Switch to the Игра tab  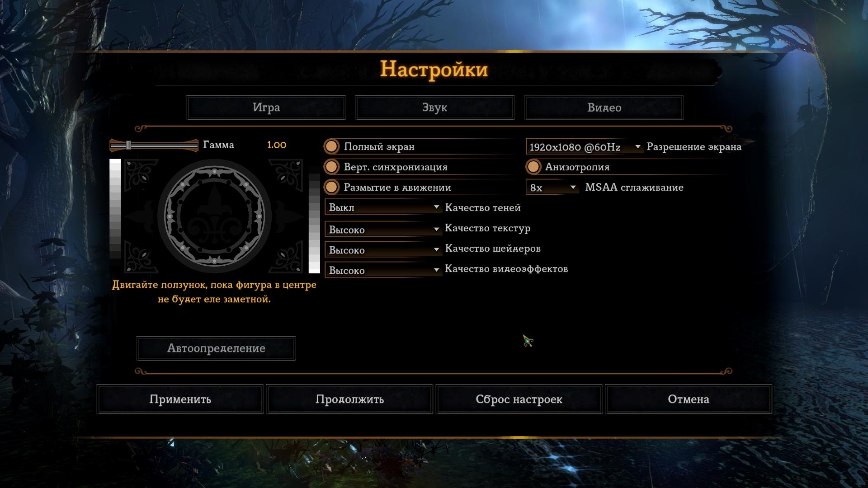click(266, 108)
